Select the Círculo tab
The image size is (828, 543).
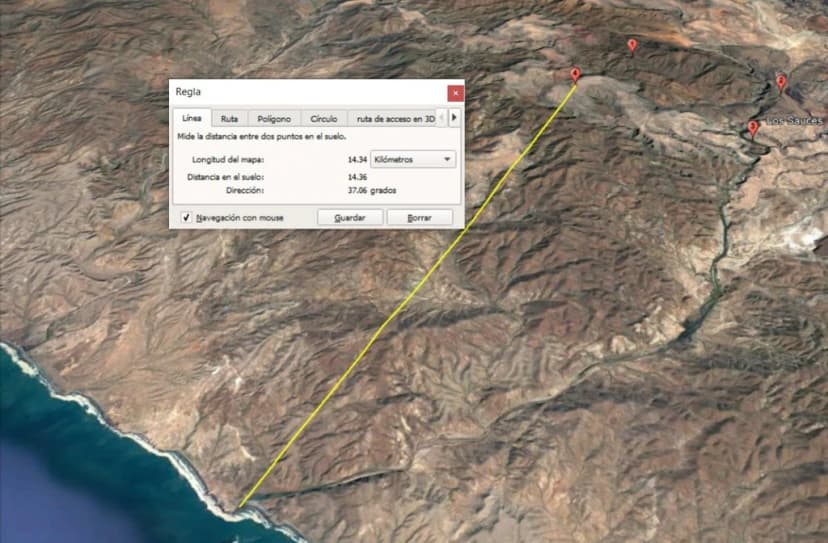click(x=324, y=118)
